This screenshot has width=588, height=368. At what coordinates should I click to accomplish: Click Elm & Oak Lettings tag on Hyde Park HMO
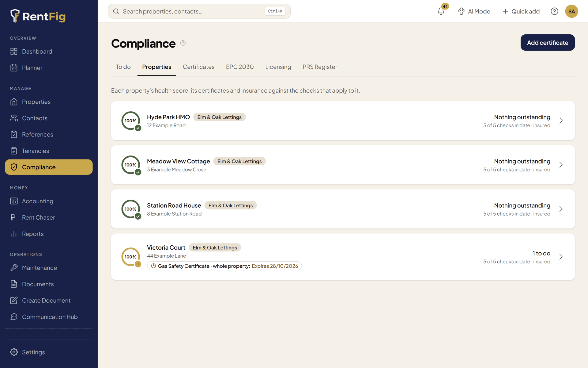pos(219,117)
